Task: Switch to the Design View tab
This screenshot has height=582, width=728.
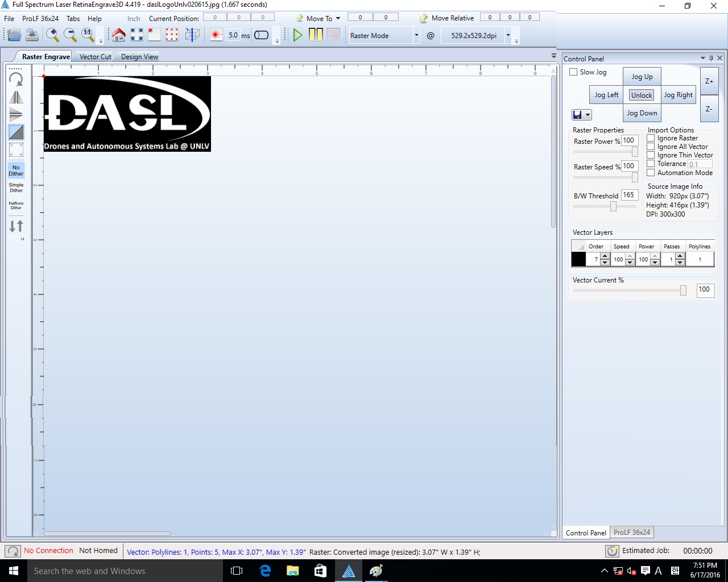Action: click(139, 57)
